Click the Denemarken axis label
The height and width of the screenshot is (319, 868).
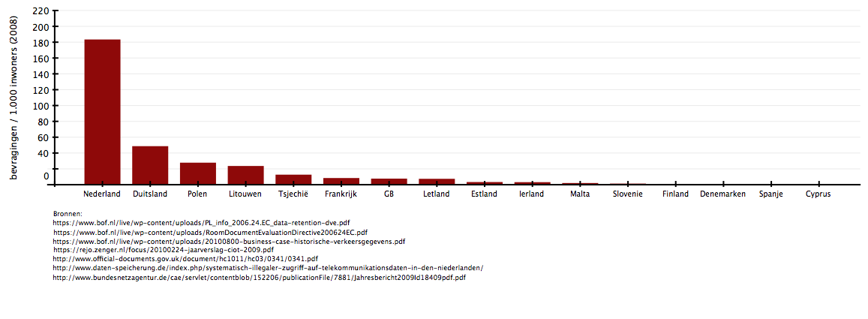pyautogui.click(x=722, y=194)
